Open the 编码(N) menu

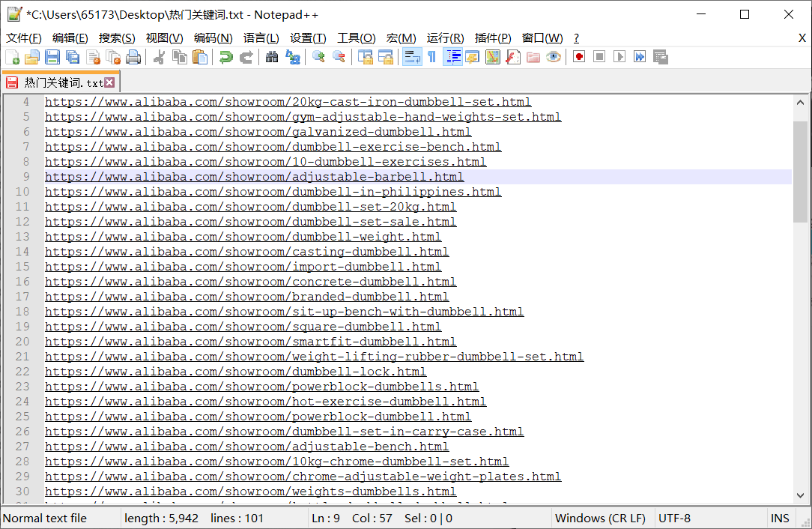[x=213, y=37]
